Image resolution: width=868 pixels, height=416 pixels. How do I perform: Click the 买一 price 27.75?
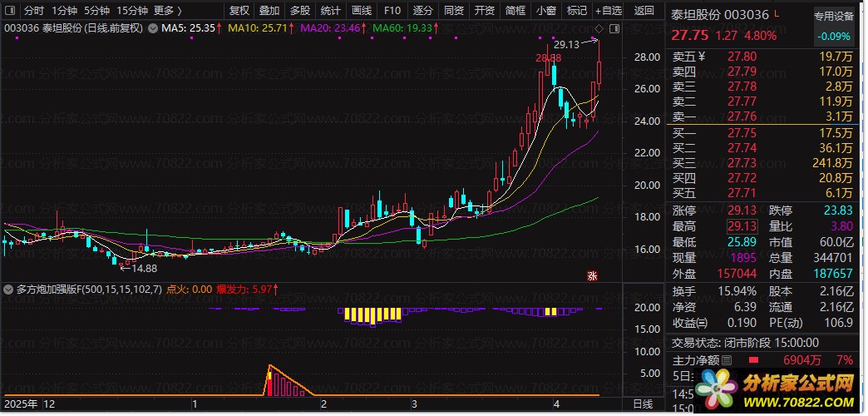click(742, 133)
